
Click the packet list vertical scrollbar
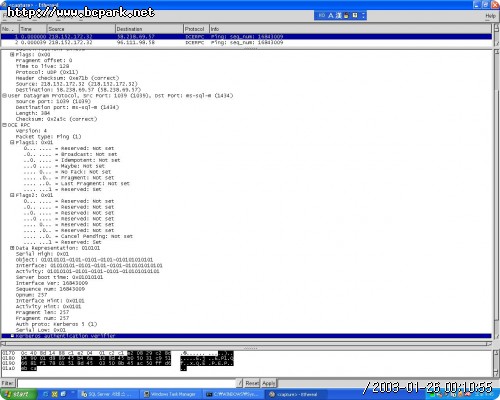click(496, 35)
